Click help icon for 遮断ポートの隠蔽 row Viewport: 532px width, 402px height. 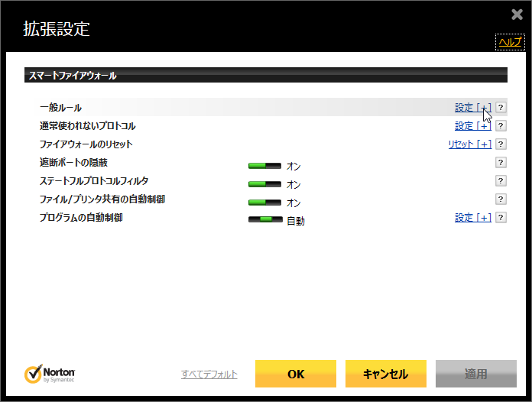tap(501, 163)
